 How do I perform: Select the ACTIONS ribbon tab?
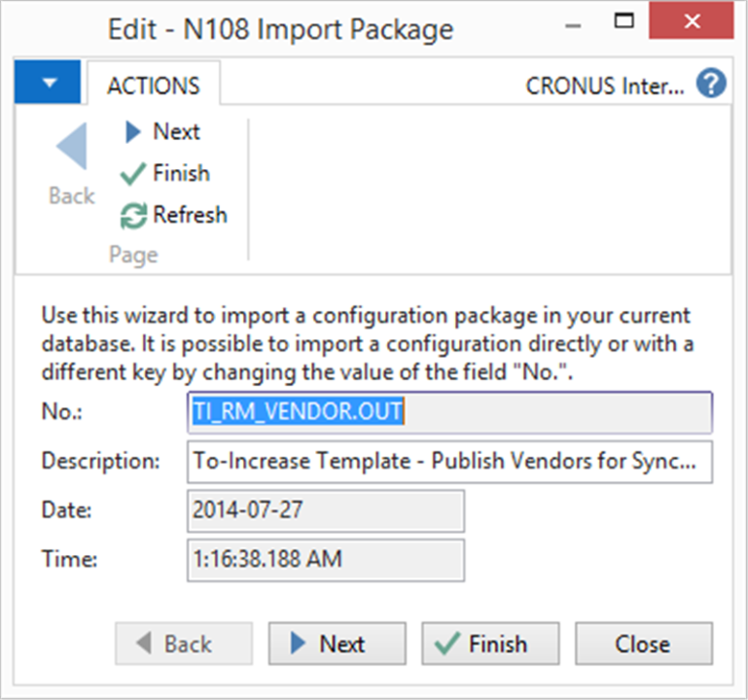coord(154,86)
